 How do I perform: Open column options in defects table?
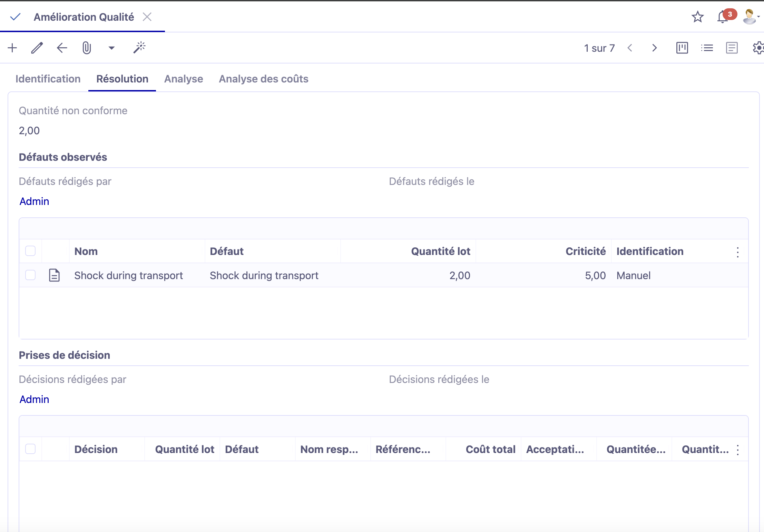click(738, 252)
